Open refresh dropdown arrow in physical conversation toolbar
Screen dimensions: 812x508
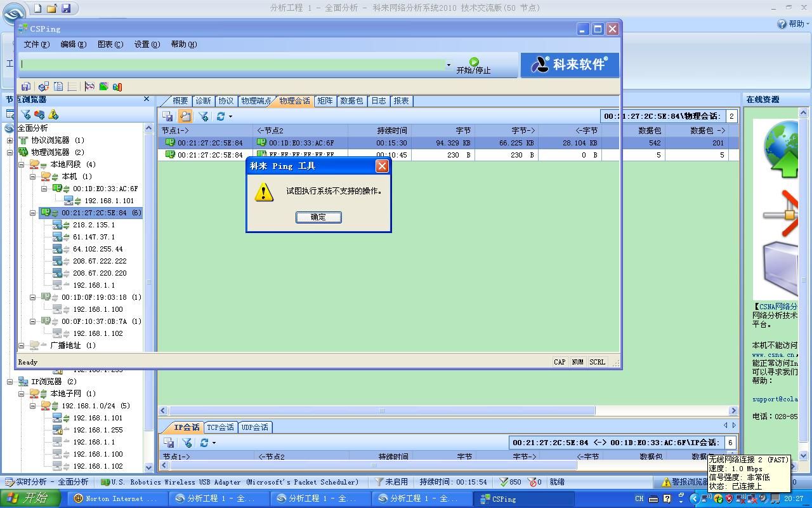pos(230,116)
